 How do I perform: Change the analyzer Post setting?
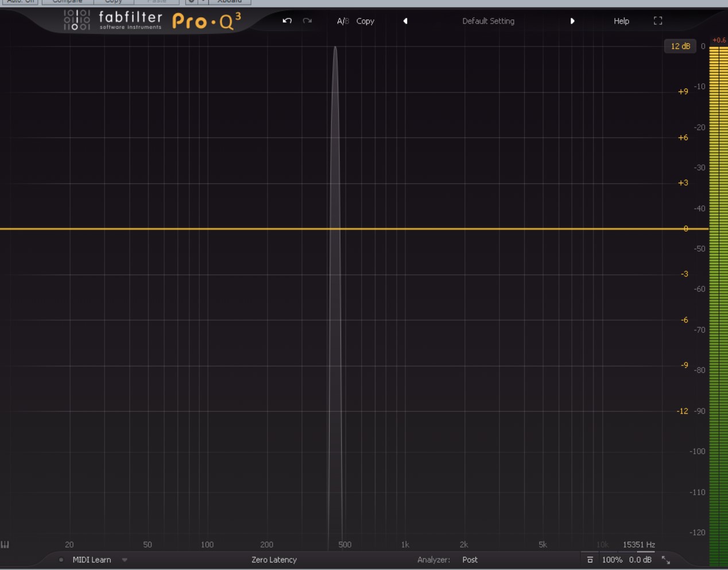point(470,560)
